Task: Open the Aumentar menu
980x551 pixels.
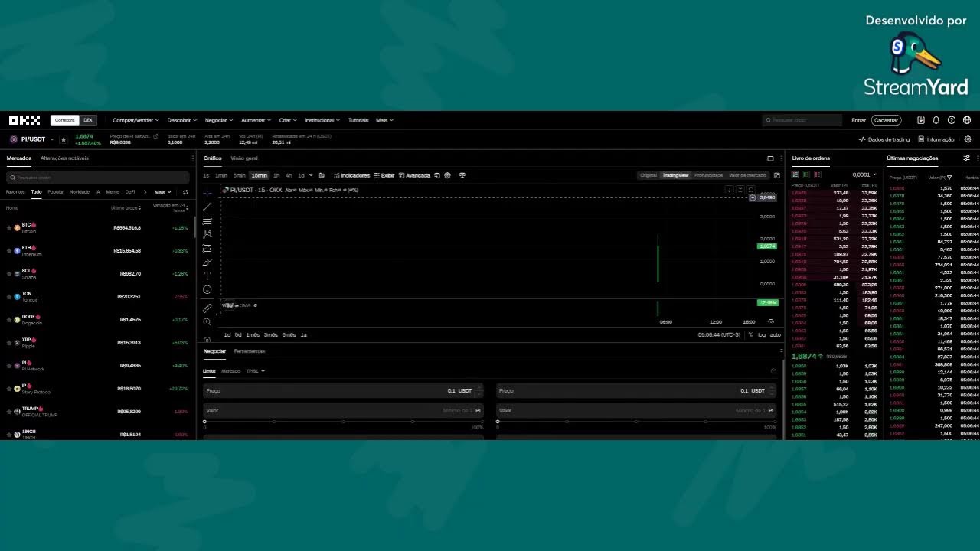Action: point(256,120)
